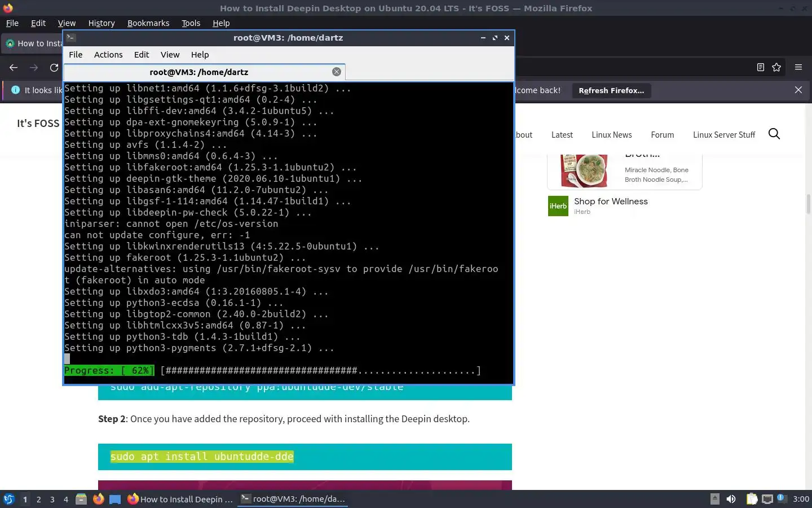Screen dimensions: 812x508
Task: Click the iHerb green logo icon
Action: click(x=558, y=206)
